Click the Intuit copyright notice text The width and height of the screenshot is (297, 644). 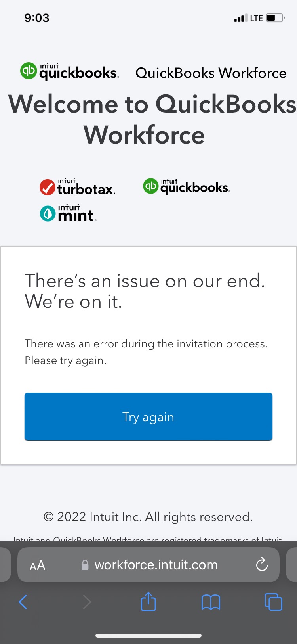tap(148, 517)
